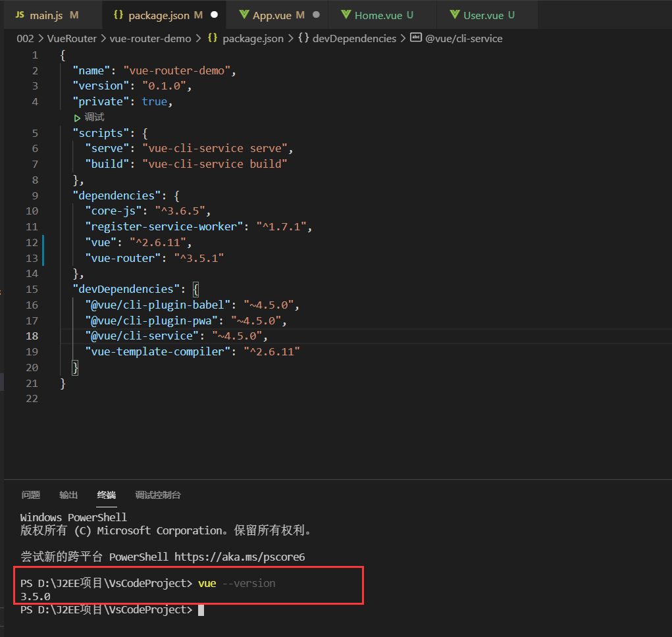Click the Vue logo icon on Home.vue tab
This screenshot has width=672, height=637.
(x=346, y=15)
